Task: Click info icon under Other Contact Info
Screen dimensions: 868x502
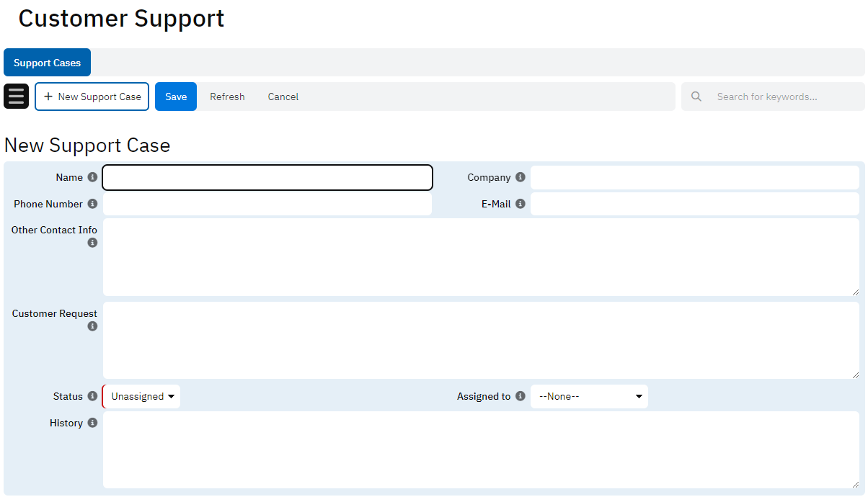Action: (x=92, y=243)
